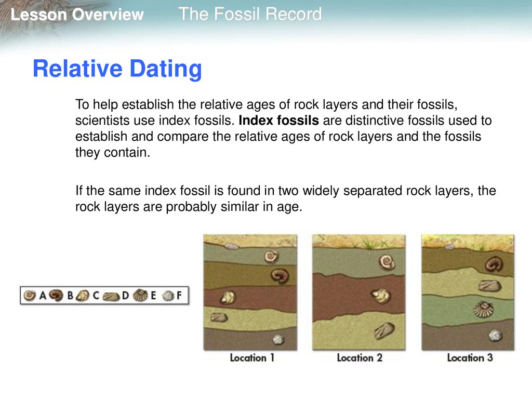The width and height of the screenshot is (532, 399).
Task: Click spiral fossil in Location 2 top layer
Action: click(x=387, y=262)
